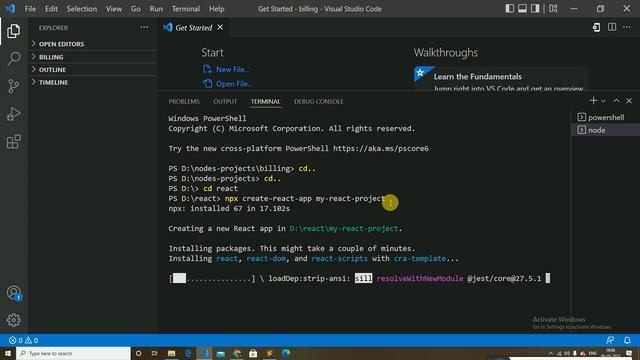The image size is (640, 360).
Task: Open the Go menu
Action: (x=136, y=9)
